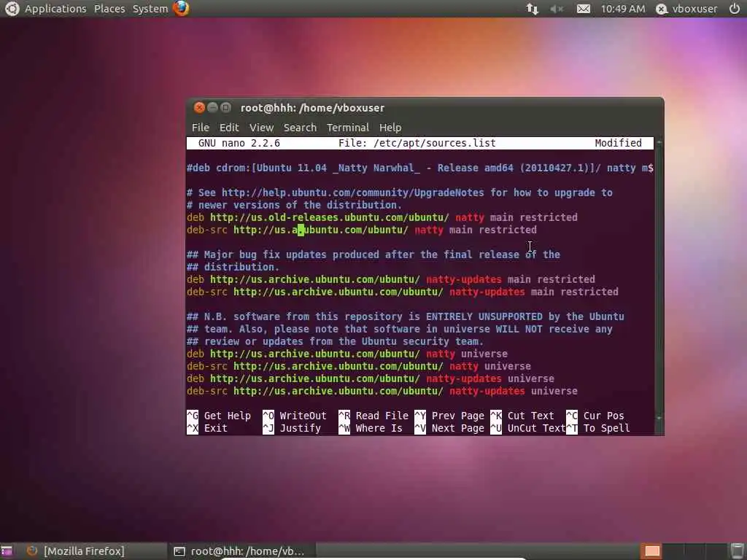Launch Firefox from the top panel

(x=181, y=9)
